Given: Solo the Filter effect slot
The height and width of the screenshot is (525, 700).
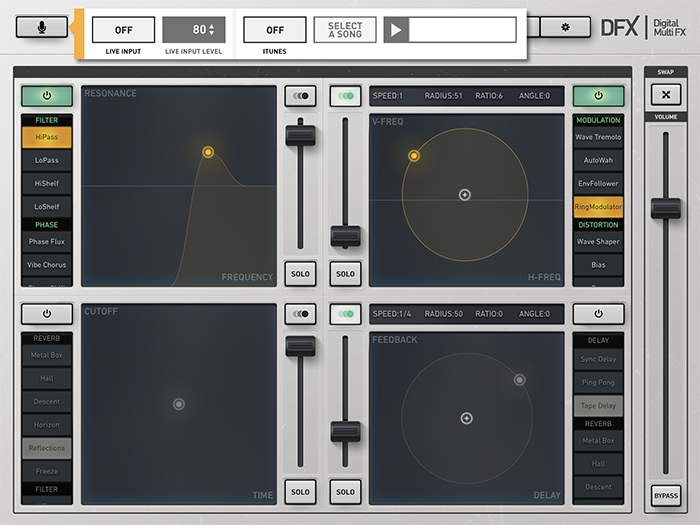Looking at the screenshot, I should 300,274.
